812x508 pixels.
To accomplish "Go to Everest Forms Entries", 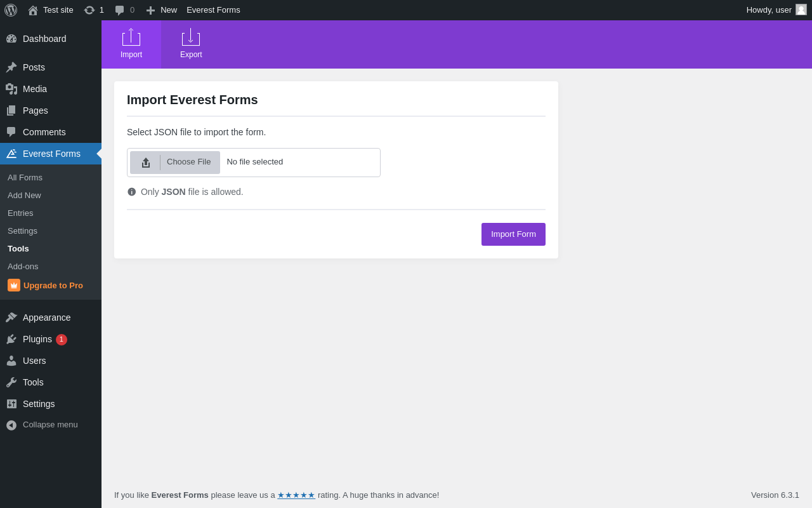I will [20, 213].
